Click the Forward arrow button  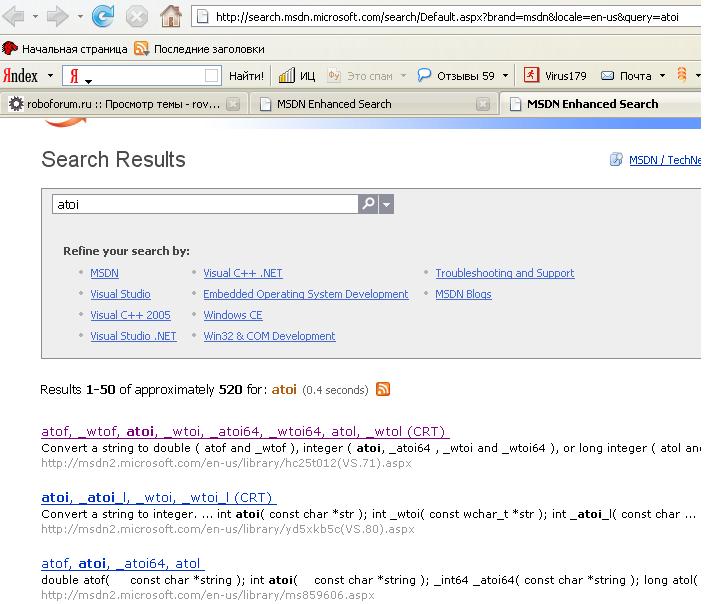point(57,17)
